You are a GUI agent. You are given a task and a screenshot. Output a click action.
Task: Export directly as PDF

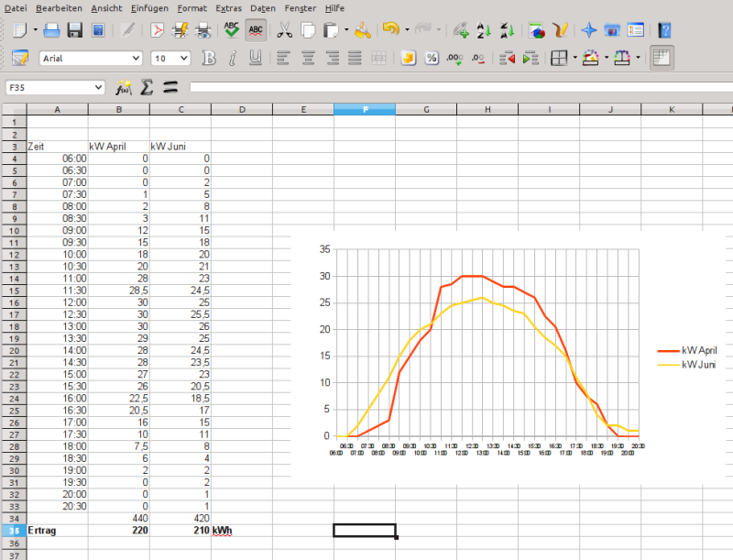click(158, 30)
